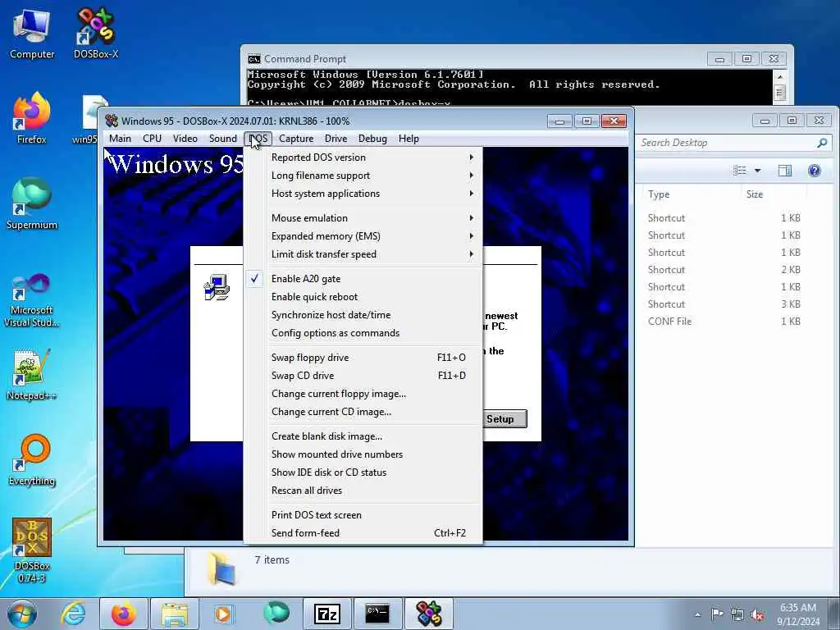Click the network tray icon

(x=737, y=614)
